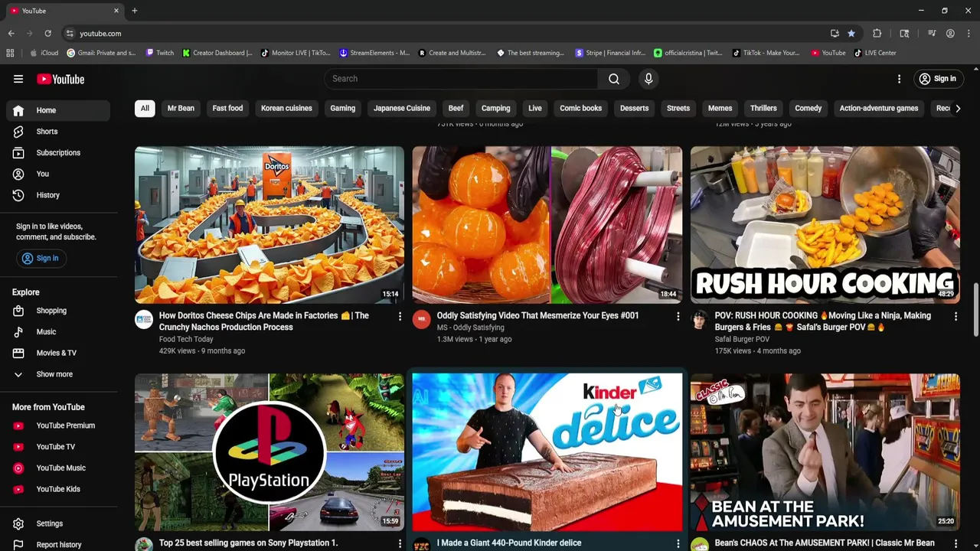980x551 pixels.
Task: Select the Beef filter chip
Action: coord(456,108)
